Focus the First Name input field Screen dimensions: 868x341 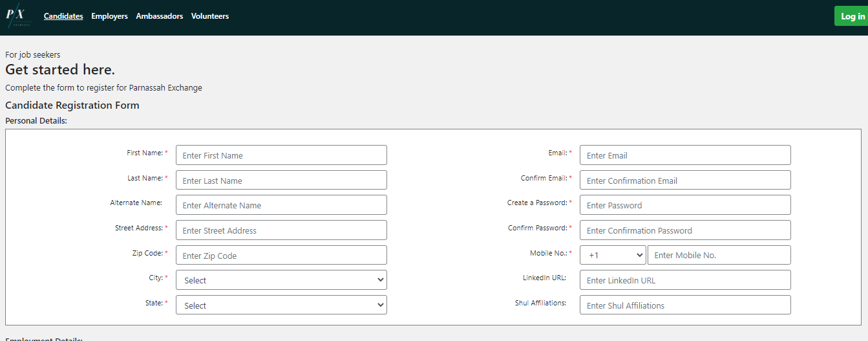[x=281, y=155]
